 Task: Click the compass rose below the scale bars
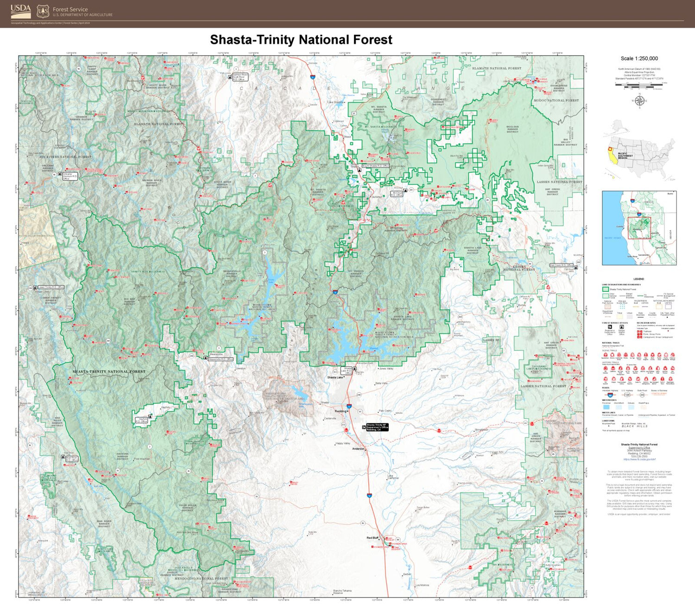click(x=639, y=101)
